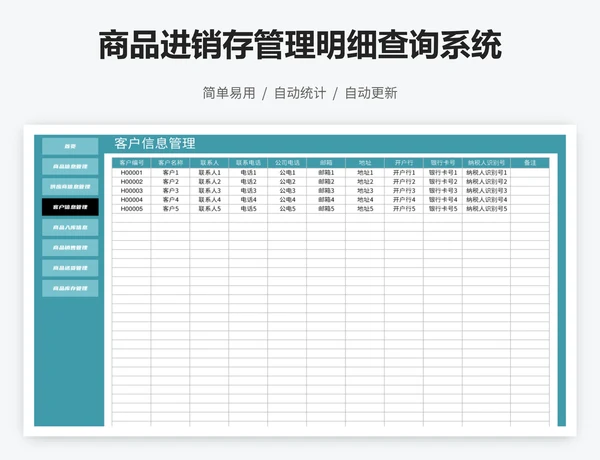Click the 纳税人识别号2 cell
This screenshot has width=600, height=460.
[x=486, y=182]
